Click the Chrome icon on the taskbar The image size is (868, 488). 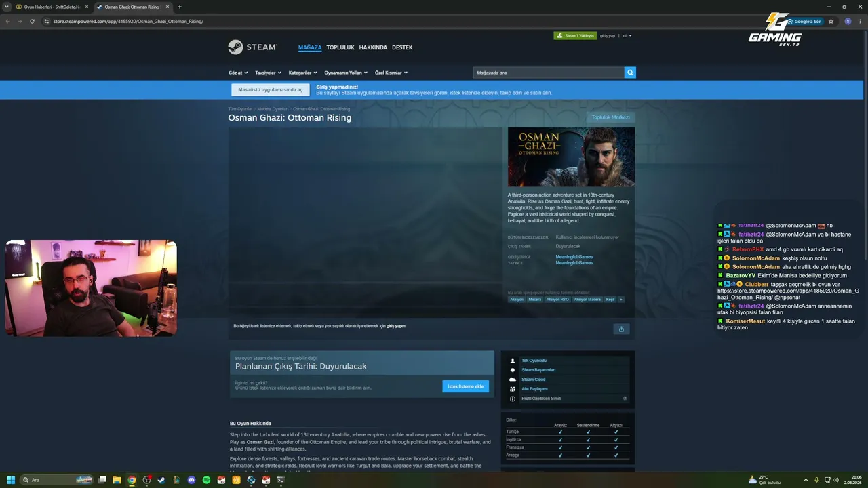coord(132,480)
